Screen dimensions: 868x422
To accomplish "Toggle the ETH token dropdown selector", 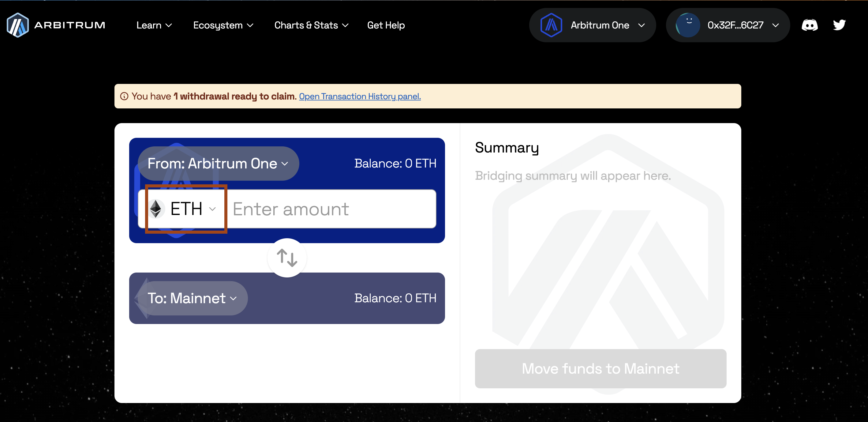I will tap(183, 209).
